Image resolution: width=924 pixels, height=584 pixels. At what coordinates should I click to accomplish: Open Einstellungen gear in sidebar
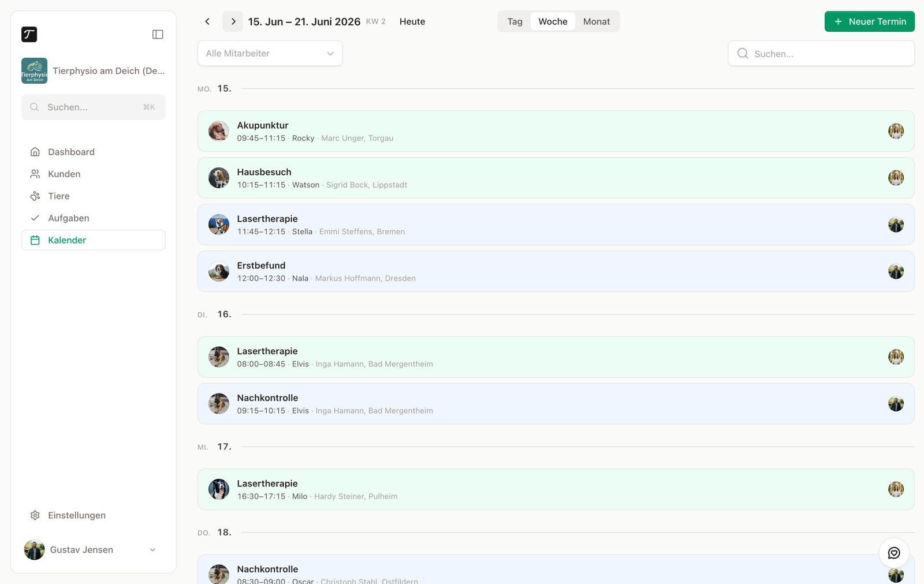tap(35, 515)
